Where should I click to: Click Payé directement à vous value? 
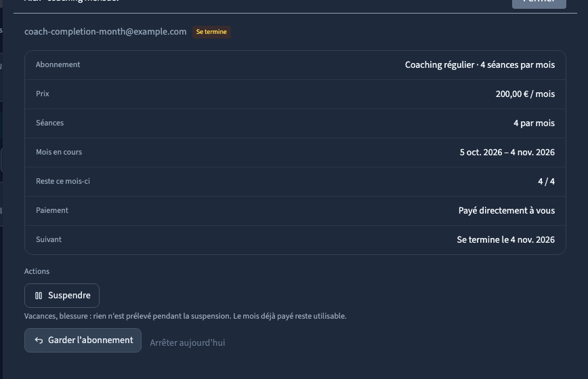(507, 210)
